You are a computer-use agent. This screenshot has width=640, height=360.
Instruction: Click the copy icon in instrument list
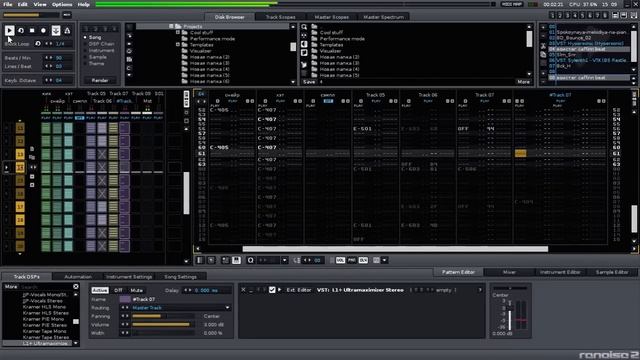(543, 54)
